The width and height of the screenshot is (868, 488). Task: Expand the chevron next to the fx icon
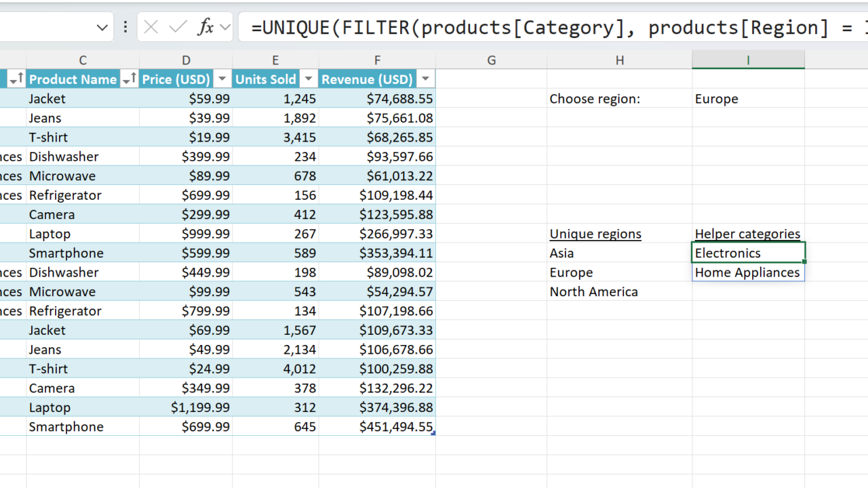coord(225,28)
